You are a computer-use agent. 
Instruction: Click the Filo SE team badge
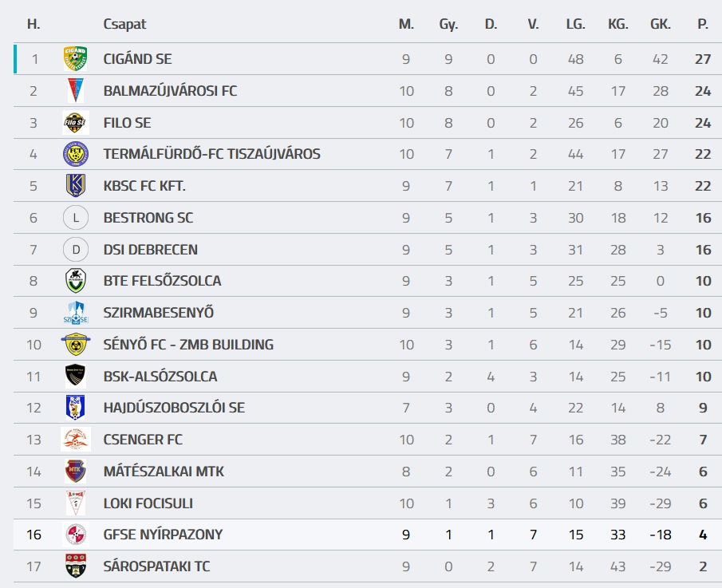pyautogui.click(x=76, y=123)
